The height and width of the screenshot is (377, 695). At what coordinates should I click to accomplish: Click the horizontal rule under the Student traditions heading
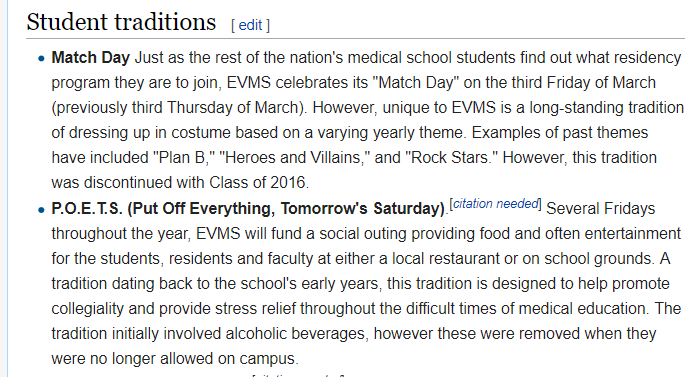tap(355, 39)
